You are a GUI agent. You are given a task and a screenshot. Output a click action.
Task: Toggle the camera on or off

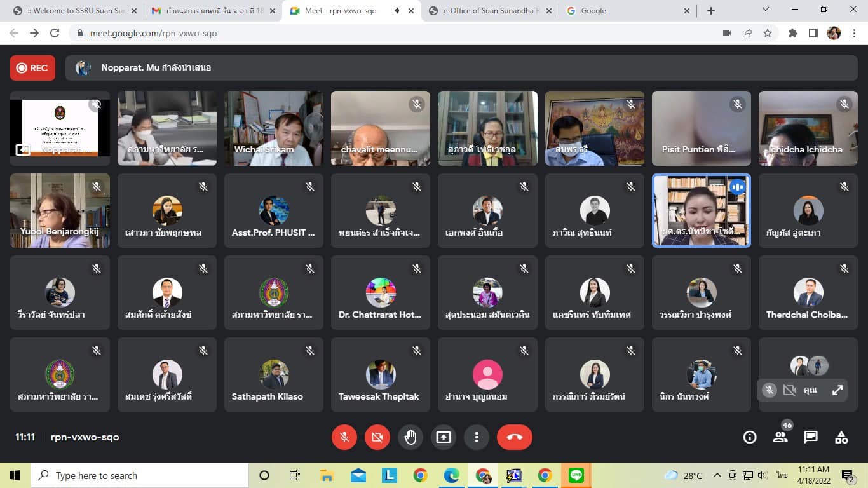(x=377, y=437)
